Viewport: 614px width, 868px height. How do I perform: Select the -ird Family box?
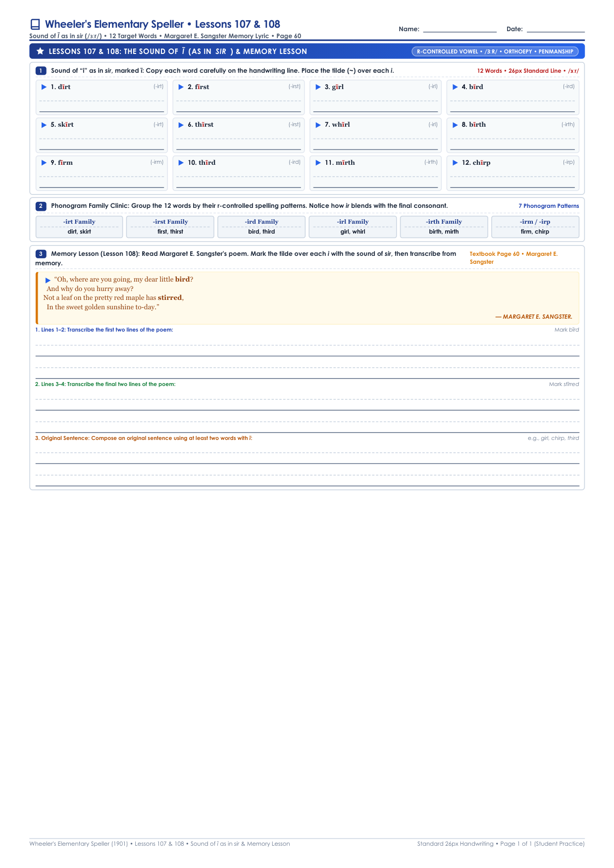click(x=261, y=227)
